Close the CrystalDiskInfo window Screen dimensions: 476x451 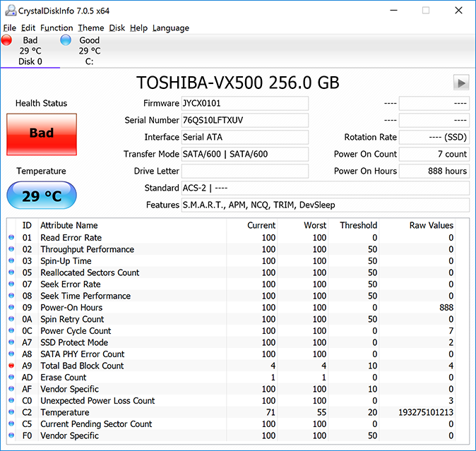[x=458, y=11]
